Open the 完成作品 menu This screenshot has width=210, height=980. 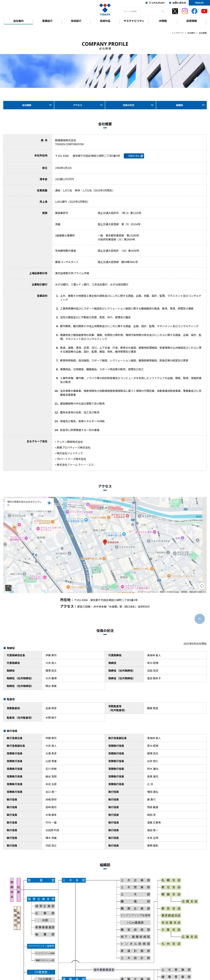tap(105, 21)
